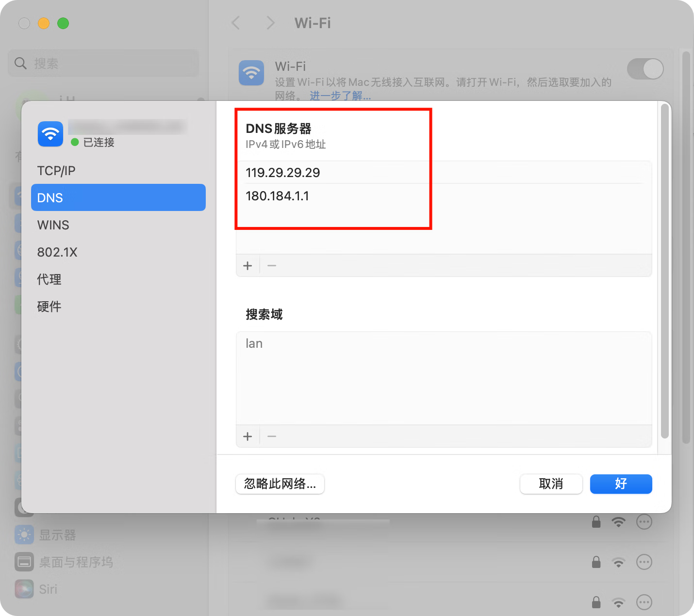Image resolution: width=694 pixels, height=616 pixels.
Task: Add a new DNS server with plus button
Action: (248, 266)
